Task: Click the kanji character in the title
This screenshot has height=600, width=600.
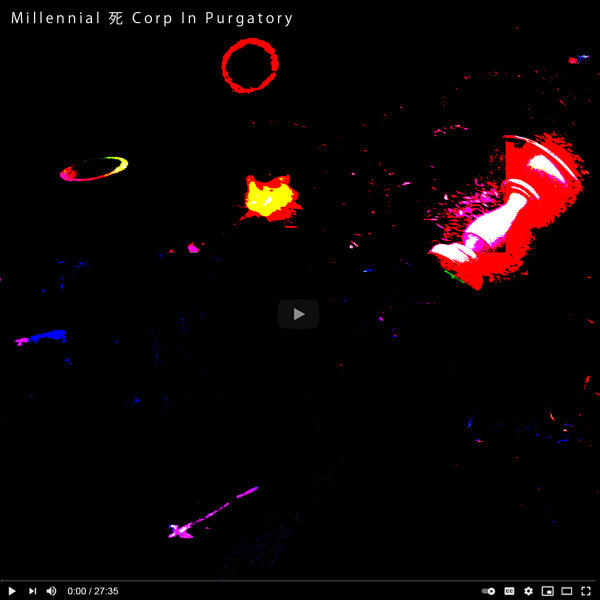Action: [116, 18]
